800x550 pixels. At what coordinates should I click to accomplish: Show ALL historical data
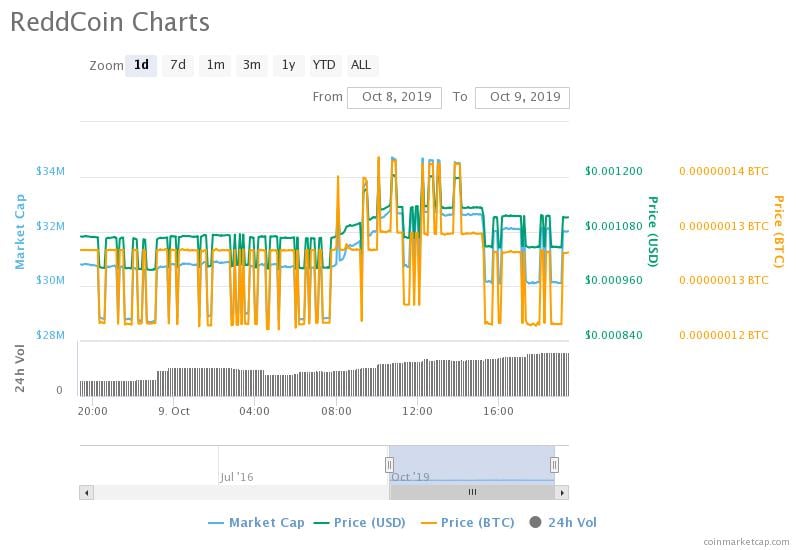click(362, 65)
